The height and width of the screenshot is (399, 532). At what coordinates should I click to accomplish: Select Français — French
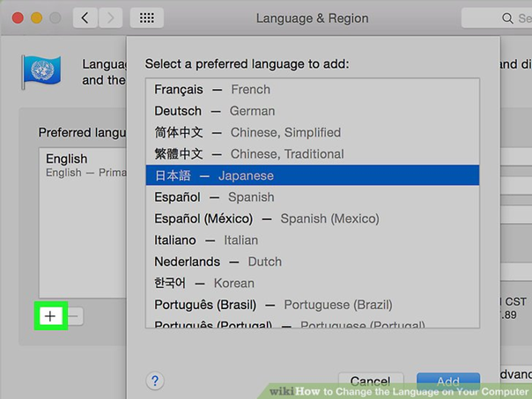coord(313,90)
